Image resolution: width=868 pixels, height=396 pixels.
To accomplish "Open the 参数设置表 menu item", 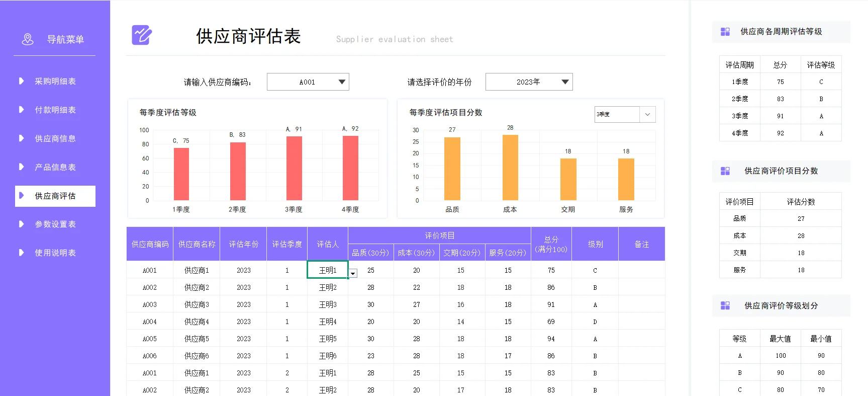I will 55,224.
